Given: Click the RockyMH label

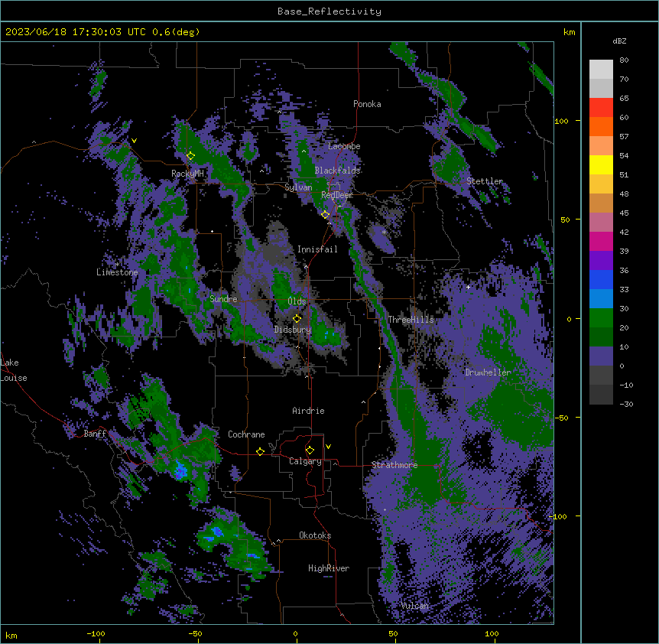Looking at the screenshot, I should click(x=187, y=174).
